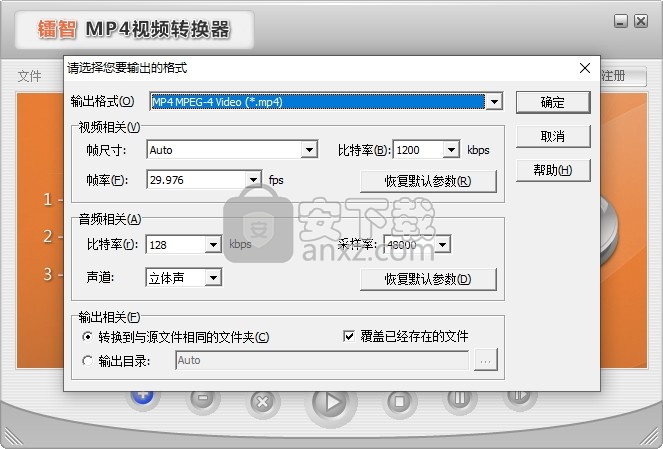Expand the frame size dropdown

click(310, 150)
